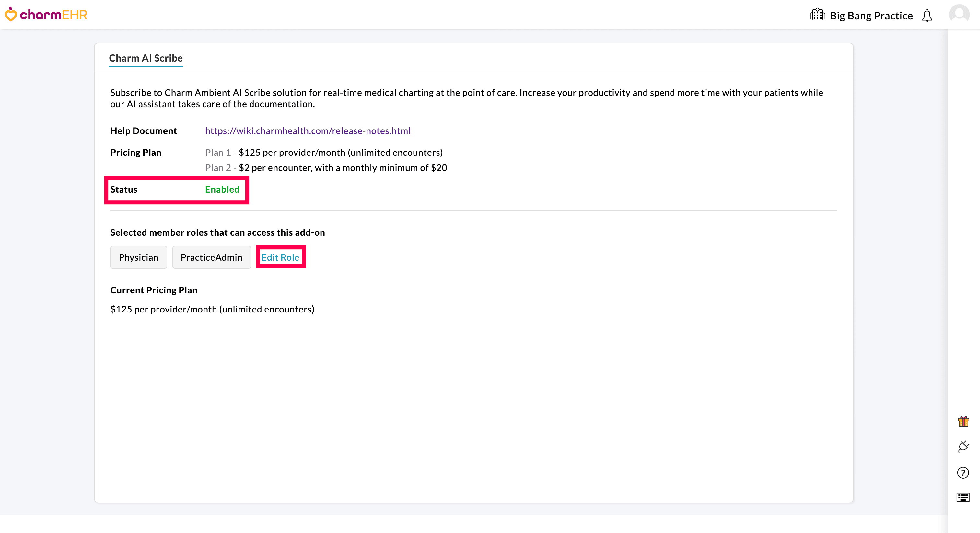980x533 pixels.
Task: Open the plug integrations icon
Action: (963, 446)
